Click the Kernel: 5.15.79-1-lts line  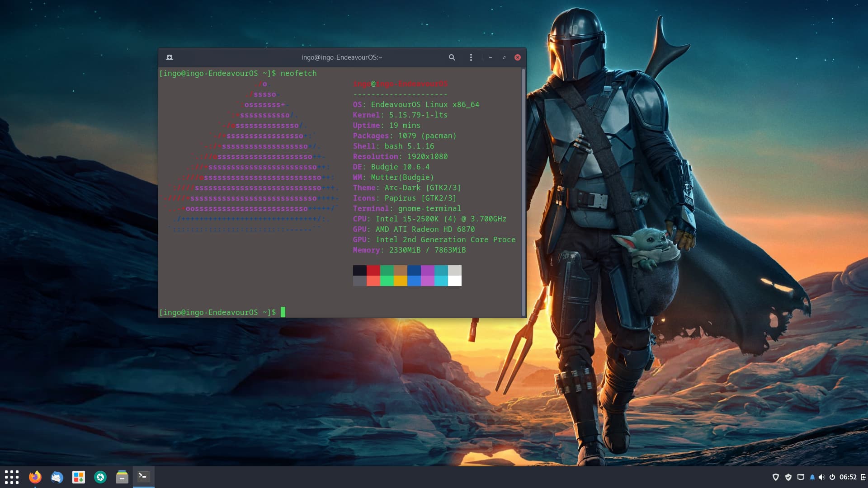click(x=400, y=115)
